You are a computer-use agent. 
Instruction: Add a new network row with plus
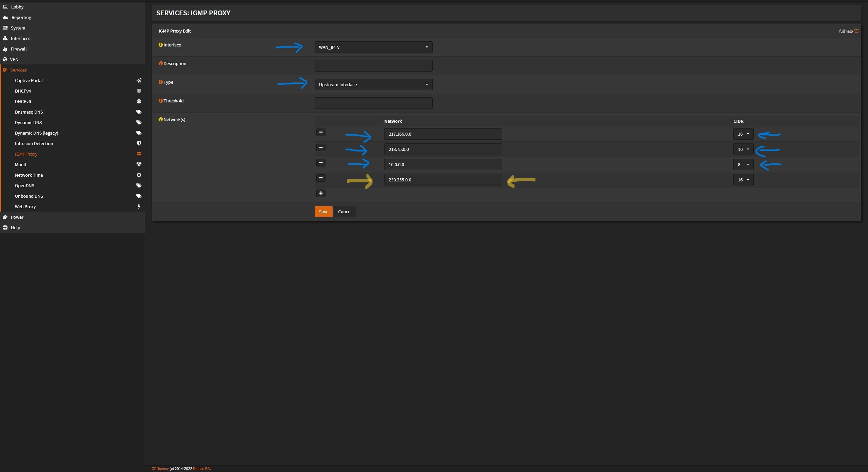pyautogui.click(x=321, y=193)
